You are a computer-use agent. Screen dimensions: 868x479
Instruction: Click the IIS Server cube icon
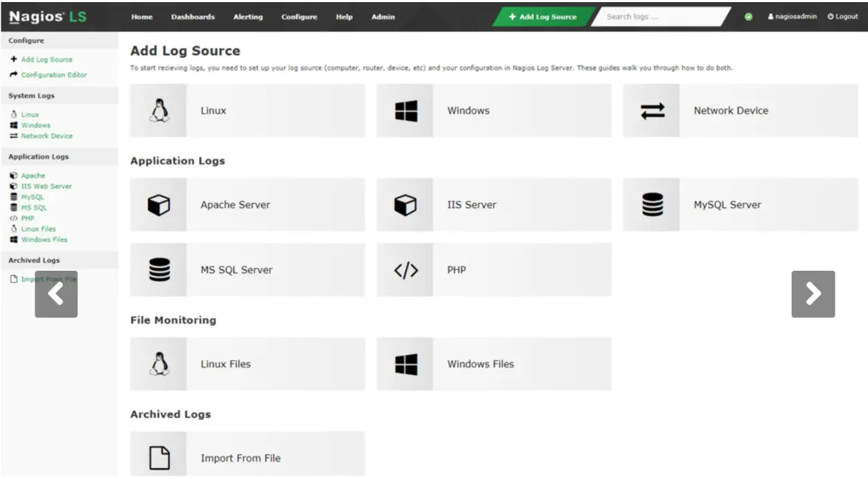406,205
